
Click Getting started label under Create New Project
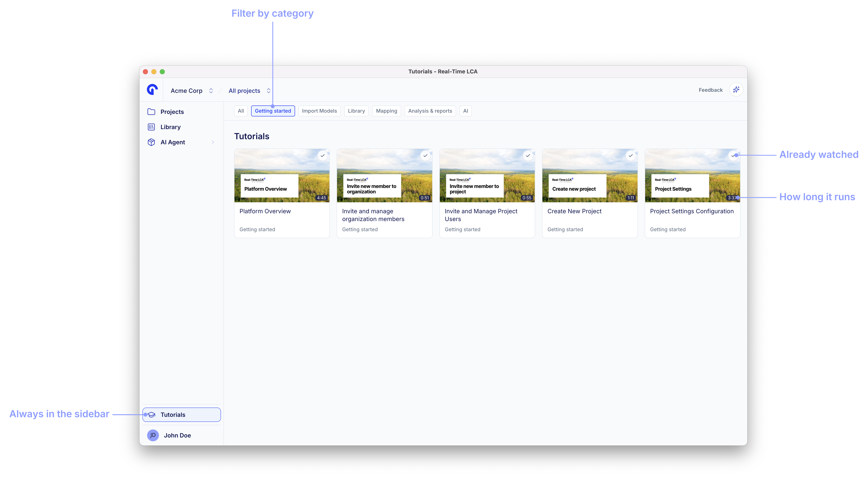point(565,229)
